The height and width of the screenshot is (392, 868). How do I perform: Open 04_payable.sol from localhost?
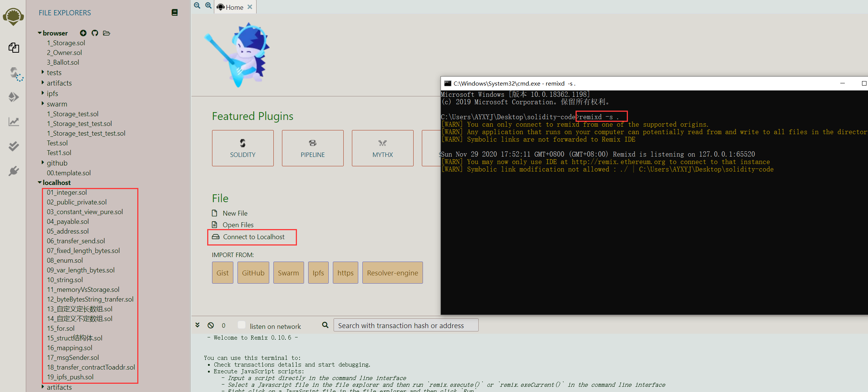point(68,222)
